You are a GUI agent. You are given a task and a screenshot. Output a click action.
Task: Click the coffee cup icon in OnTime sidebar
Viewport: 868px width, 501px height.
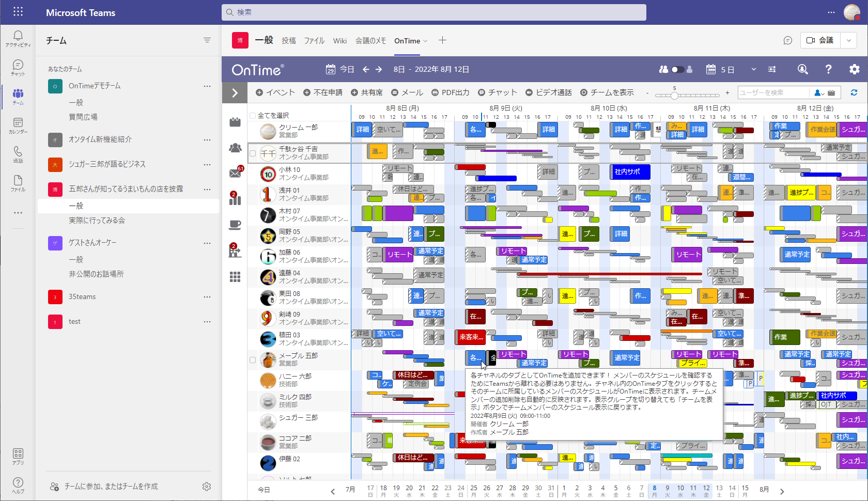235,225
